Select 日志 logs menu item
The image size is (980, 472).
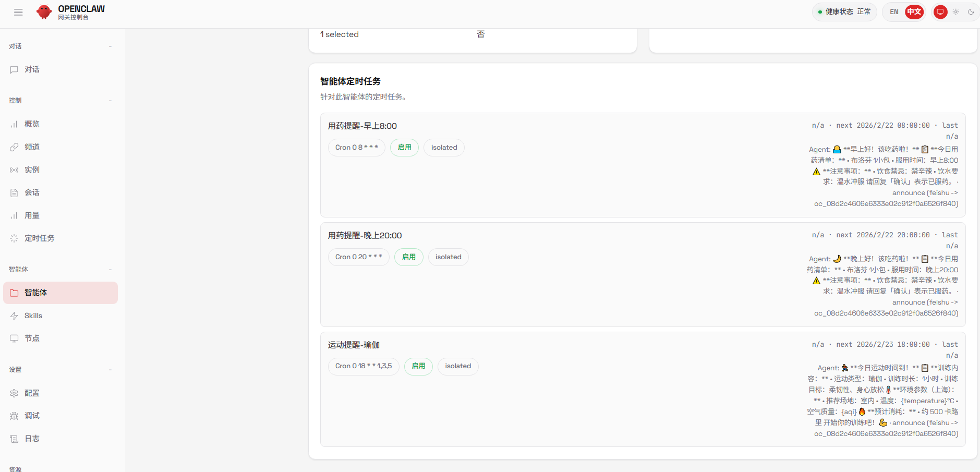pyautogui.click(x=32, y=439)
